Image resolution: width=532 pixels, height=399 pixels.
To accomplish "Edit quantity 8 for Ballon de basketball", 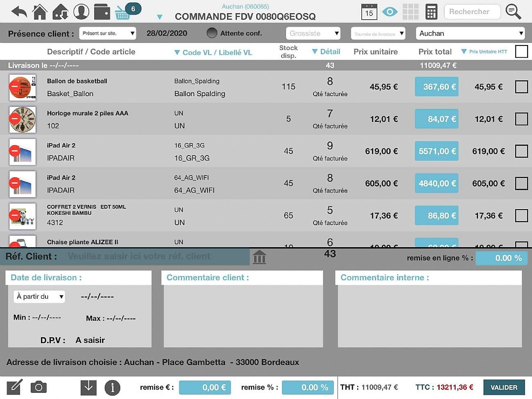I will [x=330, y=81].
